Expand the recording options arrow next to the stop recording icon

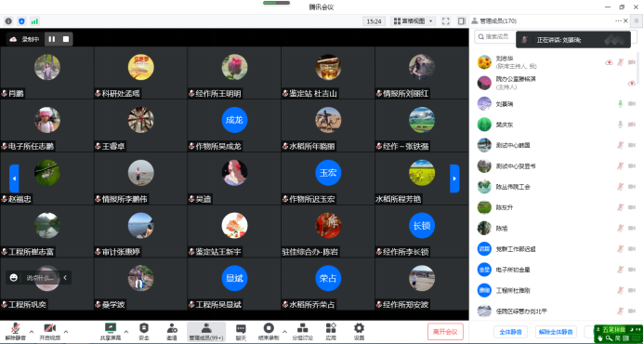pyautogui.click(x=284, y=331)
